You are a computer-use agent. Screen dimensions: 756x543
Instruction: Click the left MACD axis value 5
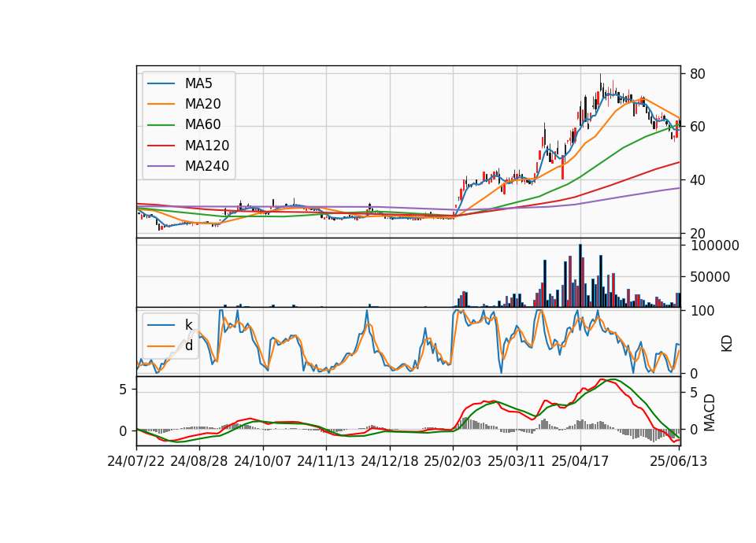(123, 390)
